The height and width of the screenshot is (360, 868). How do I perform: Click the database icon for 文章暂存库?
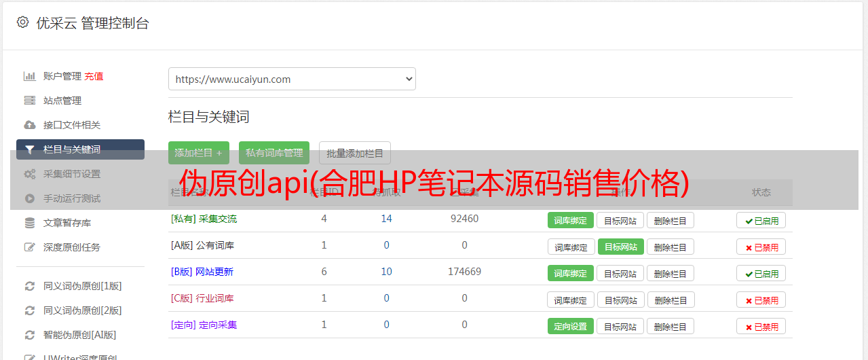pos(29,223)
